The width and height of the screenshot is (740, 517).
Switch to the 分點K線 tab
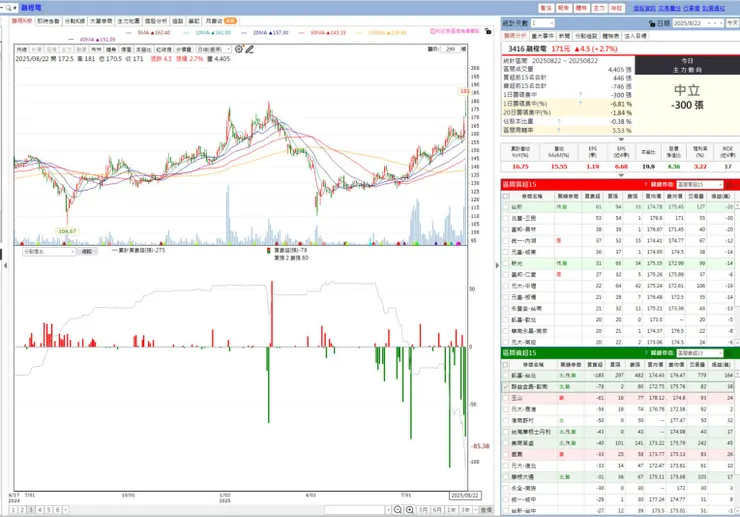[x=75, y=21]
